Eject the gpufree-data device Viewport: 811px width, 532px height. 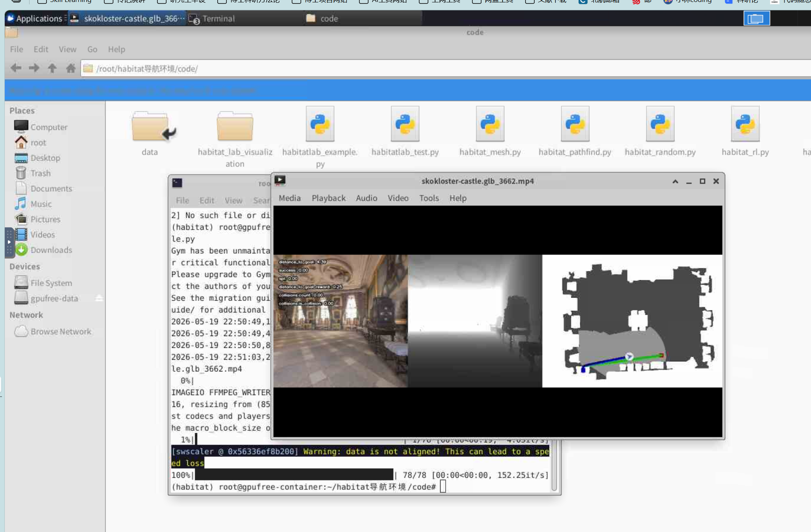pyautogui.click(x=99, y=298)
